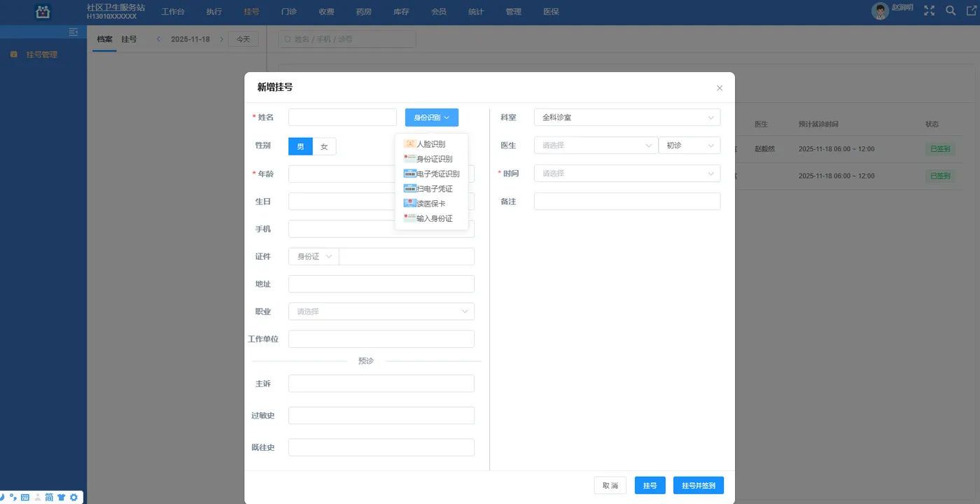Click the 姓名 name input field
This screenshot has width=980, height=504.
tap(342, 116)
